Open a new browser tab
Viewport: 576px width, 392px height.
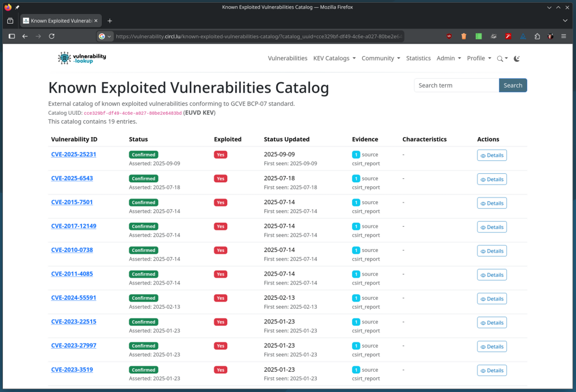110,21
